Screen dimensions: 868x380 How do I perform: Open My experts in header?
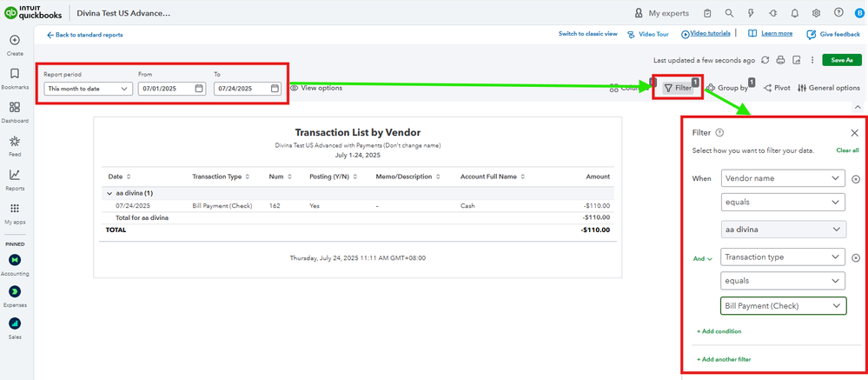pyautogui.click(x=661, y=13)
